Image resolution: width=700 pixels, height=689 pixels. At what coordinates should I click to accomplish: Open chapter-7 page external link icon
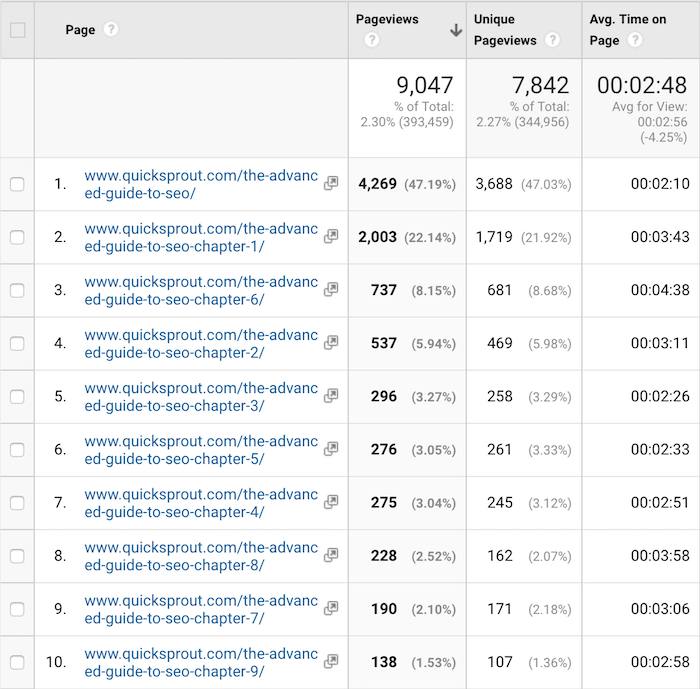click(x=331, y=608)
